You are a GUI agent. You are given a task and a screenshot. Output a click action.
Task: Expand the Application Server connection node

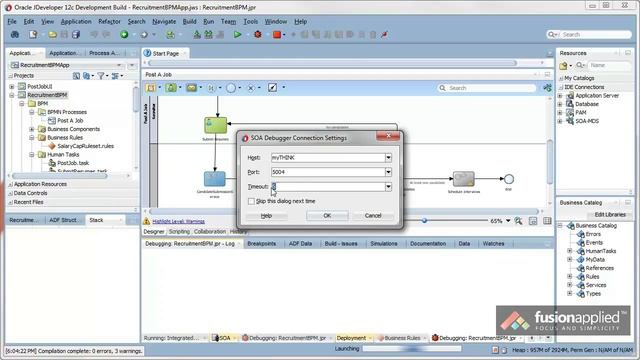tap(560, 96)
